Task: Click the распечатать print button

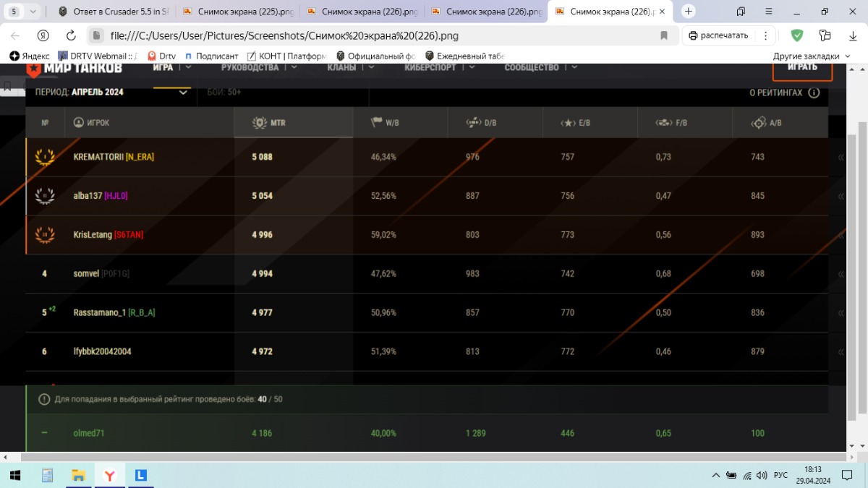Action: (718, 35)
